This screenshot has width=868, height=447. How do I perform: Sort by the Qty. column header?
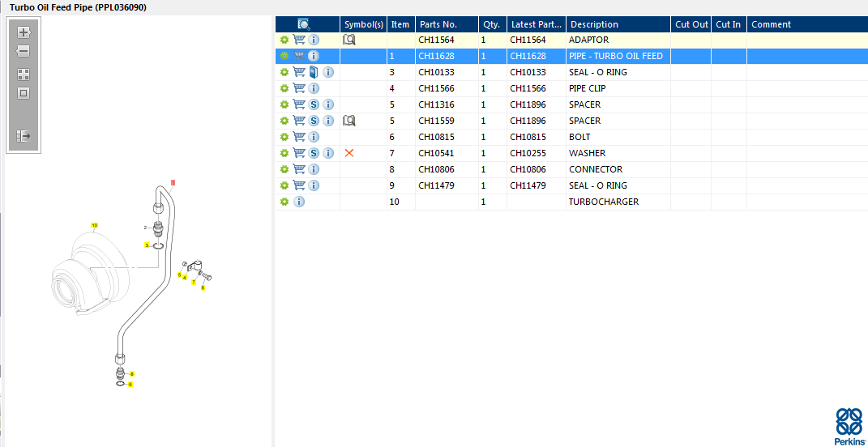[x=493, y=24]
